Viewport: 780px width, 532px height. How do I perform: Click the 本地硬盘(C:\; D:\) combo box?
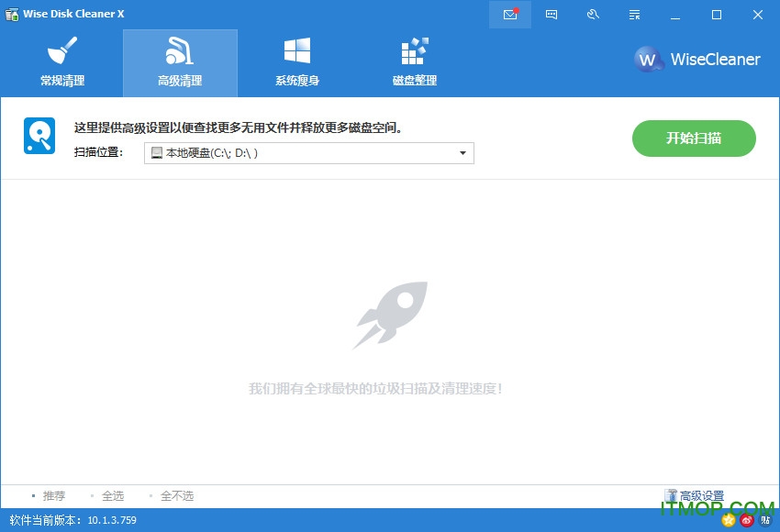(303, 153)
